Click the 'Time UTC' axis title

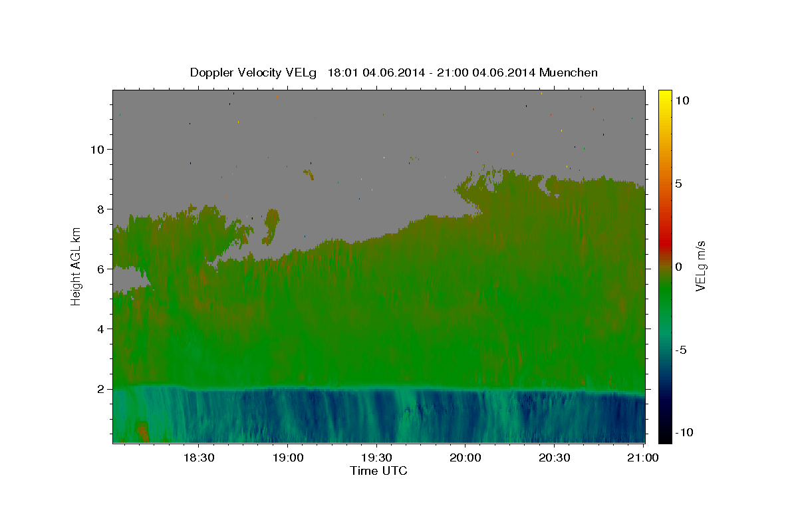point(378,471)
